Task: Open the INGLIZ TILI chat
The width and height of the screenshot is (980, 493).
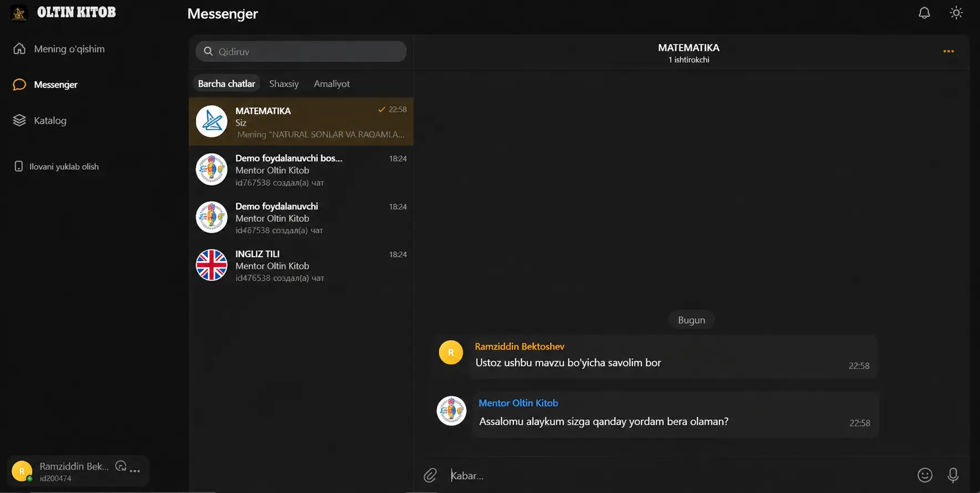Action: (x=301, y=265)
